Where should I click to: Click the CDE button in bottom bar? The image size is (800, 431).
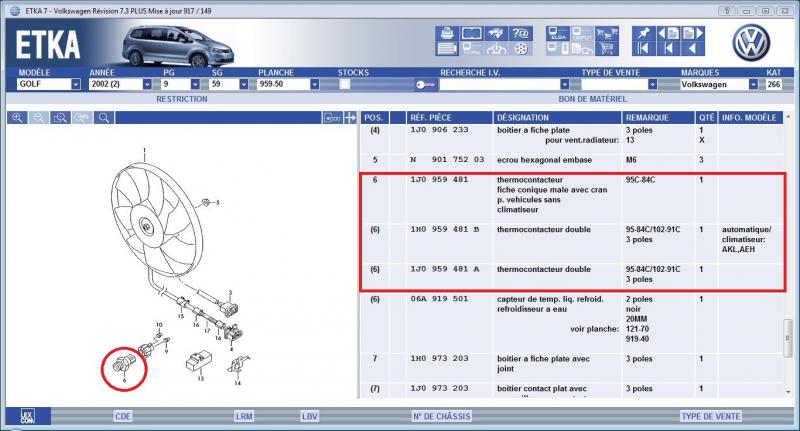123,416
